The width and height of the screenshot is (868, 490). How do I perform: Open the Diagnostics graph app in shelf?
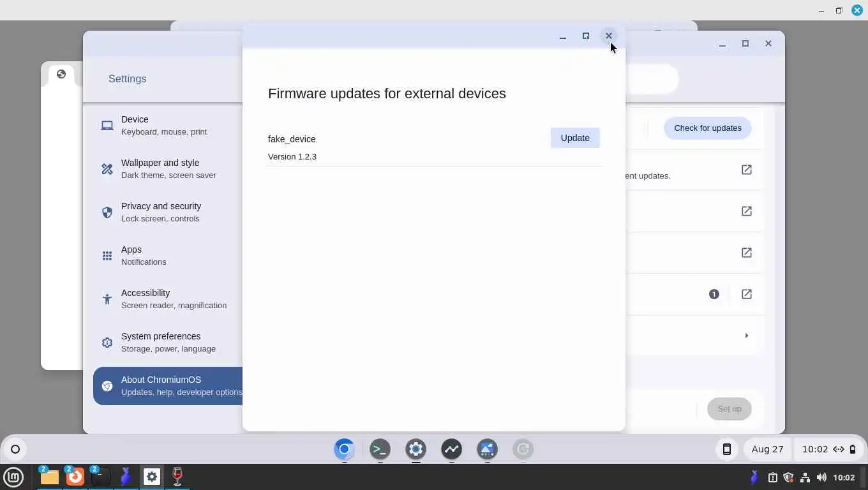451,449
